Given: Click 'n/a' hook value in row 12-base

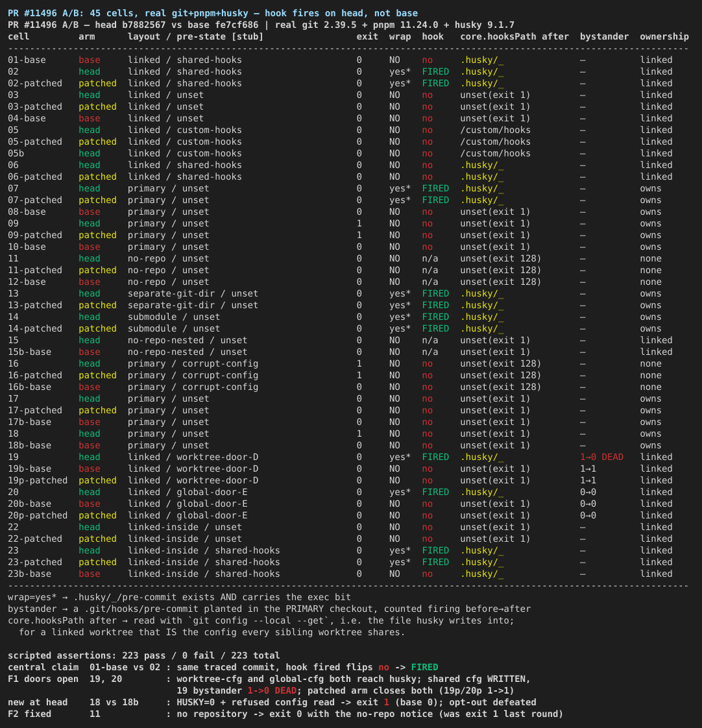Looking at the screenshot, I should [x=430, y=282].
